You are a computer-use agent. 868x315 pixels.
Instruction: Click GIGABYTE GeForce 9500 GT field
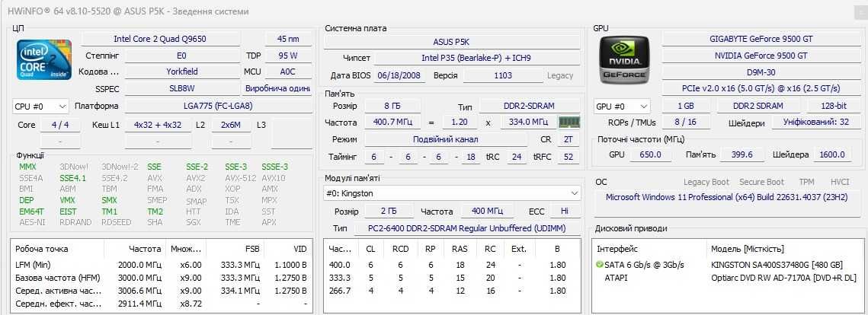[761, 39]
